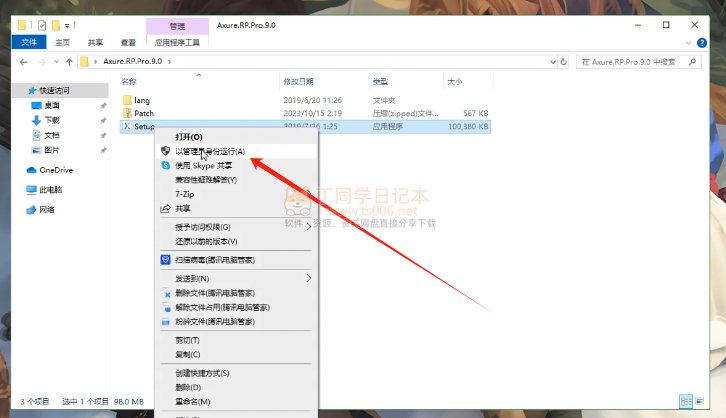
Task: Open 桌面 in the navigation pane
Action: pyautogui.click(x=51, y=105)
